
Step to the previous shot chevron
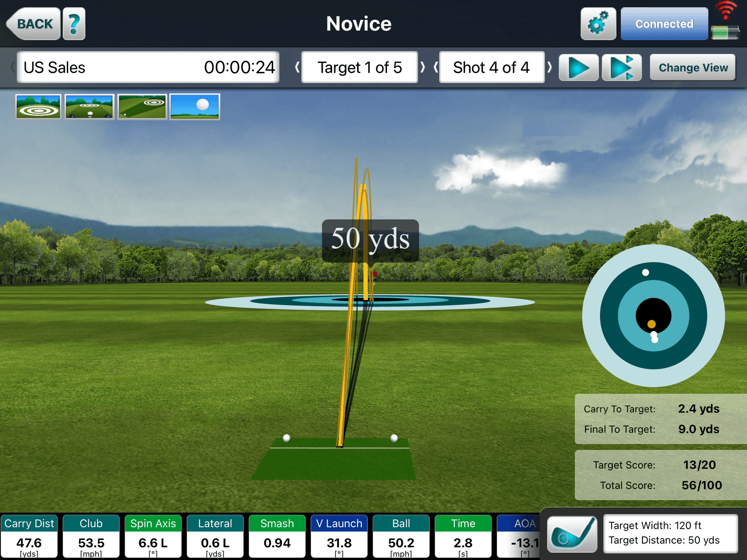tap(436, 67)
